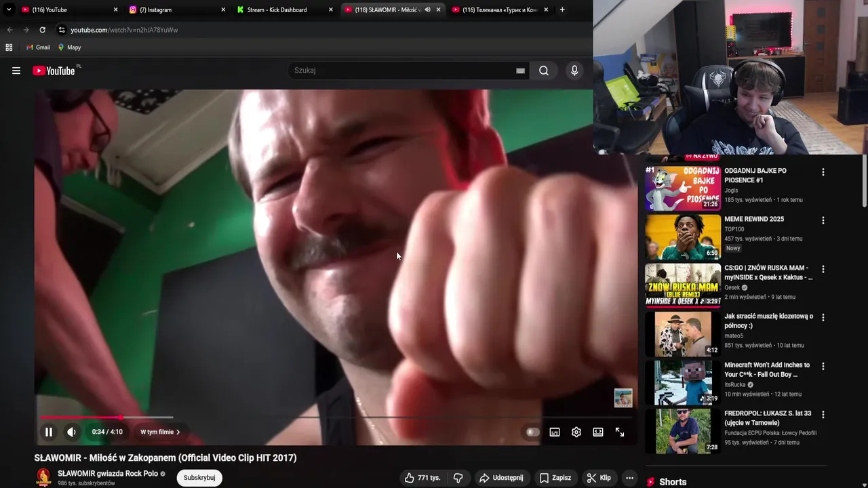Screen dimensions: 868x488
Task: Open options menu for MEME REWIND 2025
Action: [823, 220]
